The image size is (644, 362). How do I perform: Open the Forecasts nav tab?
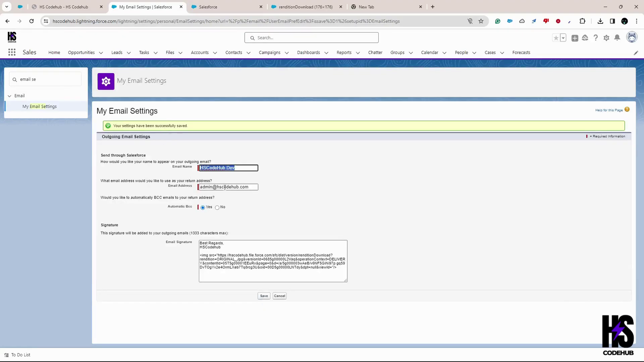(x=521, y=53)
